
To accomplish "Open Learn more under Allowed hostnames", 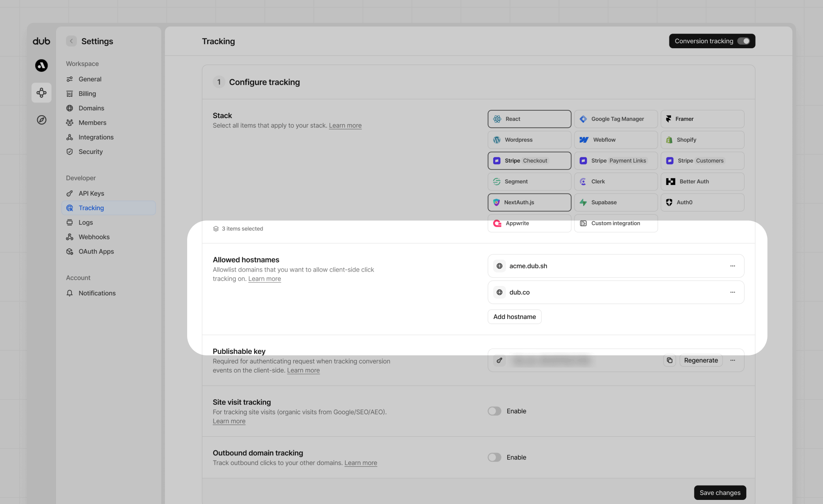I will (x=264, y=279).
